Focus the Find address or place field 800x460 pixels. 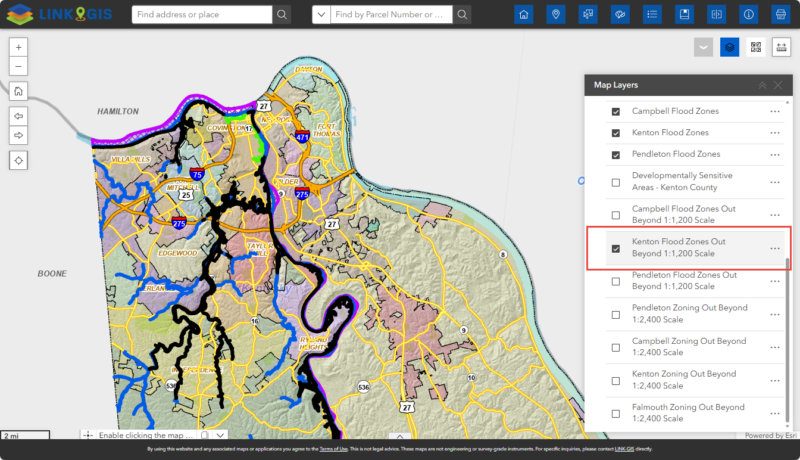point(202,14)
